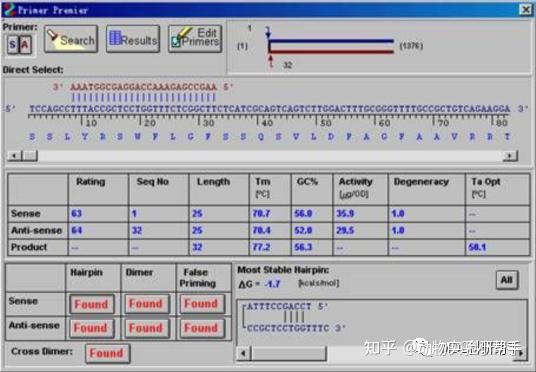Click the ruler mark labeled 40
The height and width of the screenshot is (372, 536).
point(266,123)
